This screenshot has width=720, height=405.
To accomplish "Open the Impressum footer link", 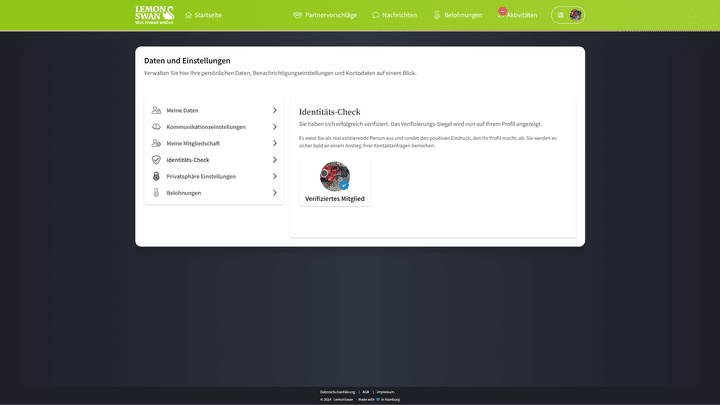I will (x=385, y=392).
